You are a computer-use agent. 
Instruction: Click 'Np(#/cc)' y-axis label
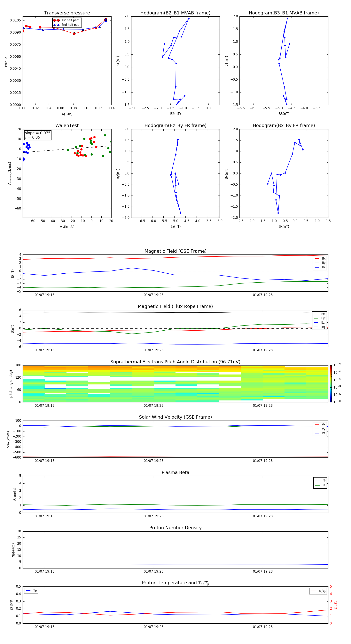coord(13,550)
